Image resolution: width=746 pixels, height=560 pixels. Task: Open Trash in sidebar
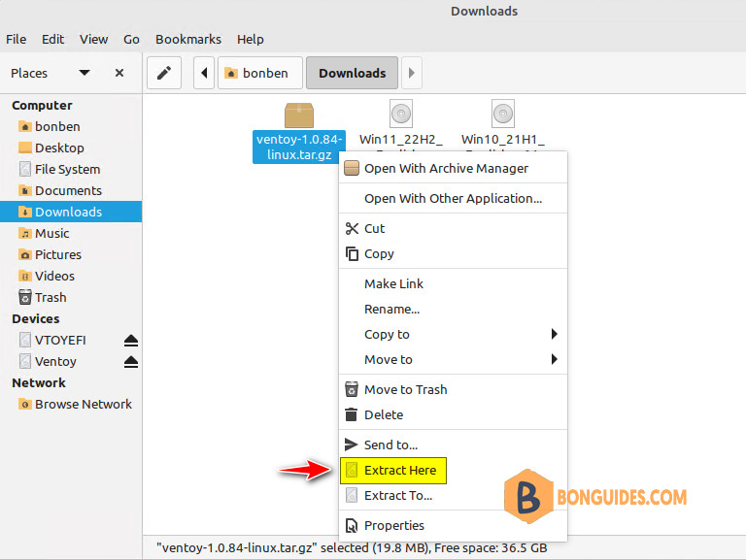point(71,298)
